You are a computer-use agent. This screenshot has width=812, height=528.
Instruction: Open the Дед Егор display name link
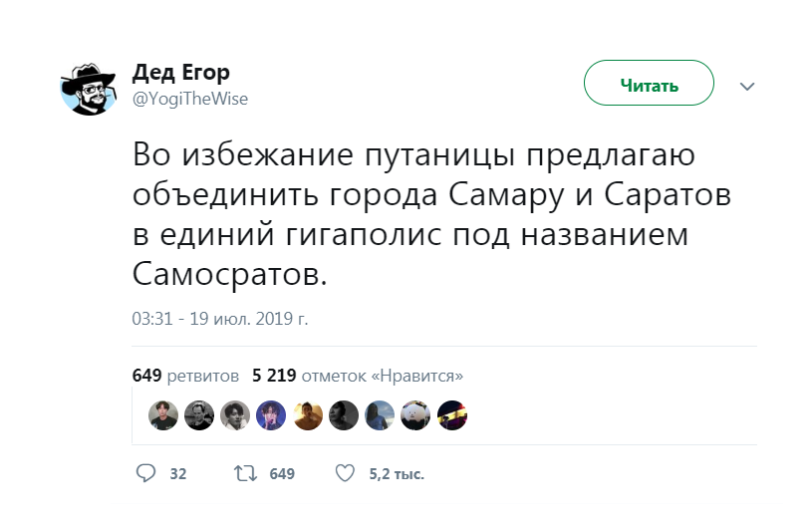[x=180, y=73]
